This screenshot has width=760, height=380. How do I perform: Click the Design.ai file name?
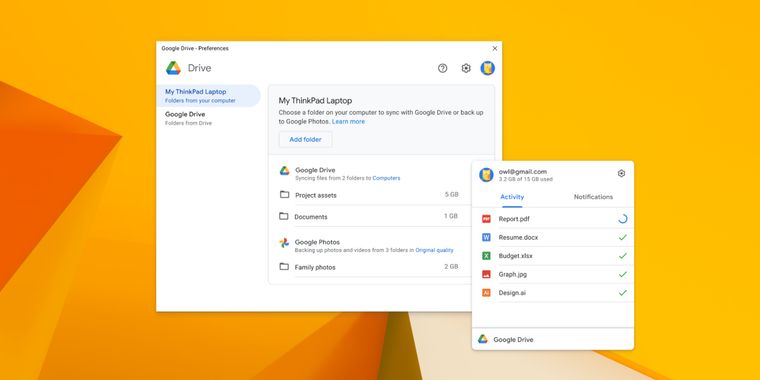(512, 293)
